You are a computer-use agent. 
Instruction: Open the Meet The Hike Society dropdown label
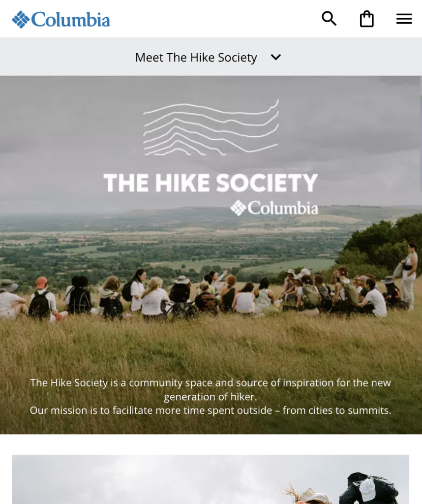(x=196, y=58)
